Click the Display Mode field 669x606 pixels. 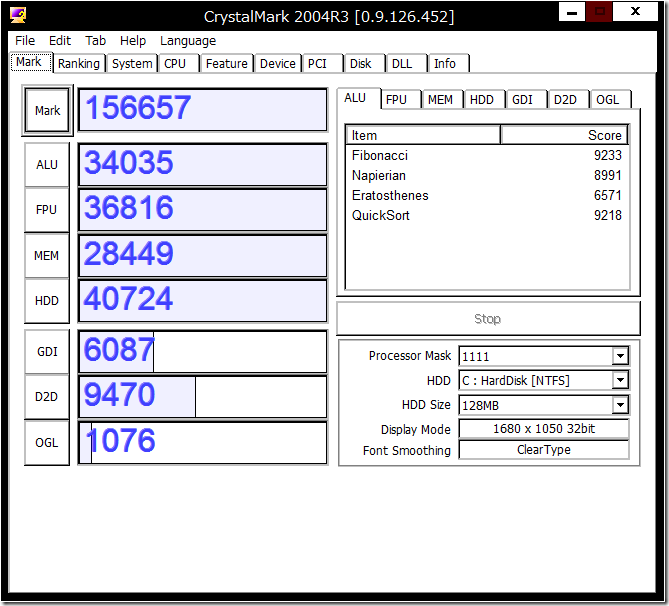tap(544, 428)
